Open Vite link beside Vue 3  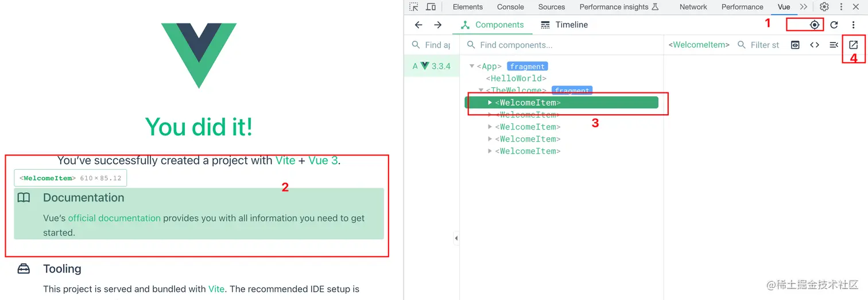(x=285, y=161)
